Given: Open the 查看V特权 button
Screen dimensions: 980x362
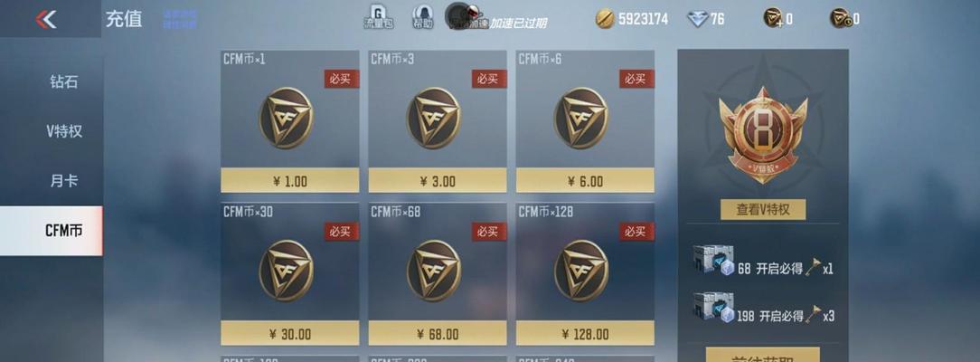Looking at the screenshot, I should (x=763, y=209).
